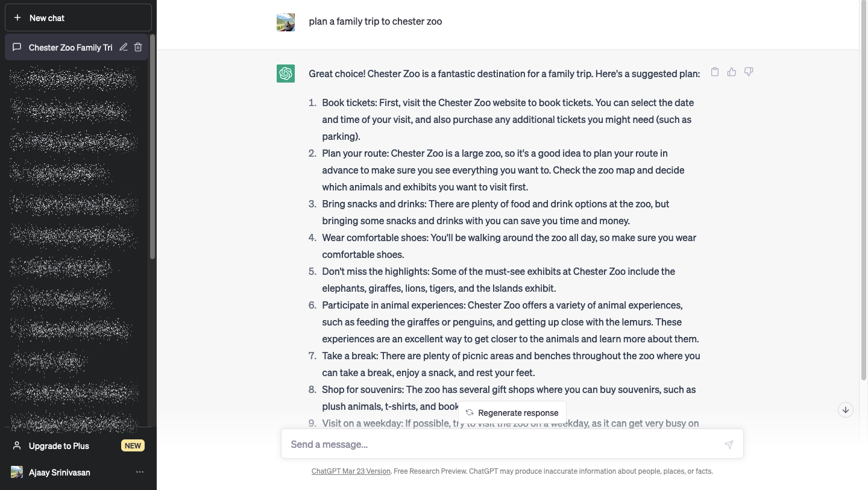Click the plus icon for New chat

click(x=17, y=18)
